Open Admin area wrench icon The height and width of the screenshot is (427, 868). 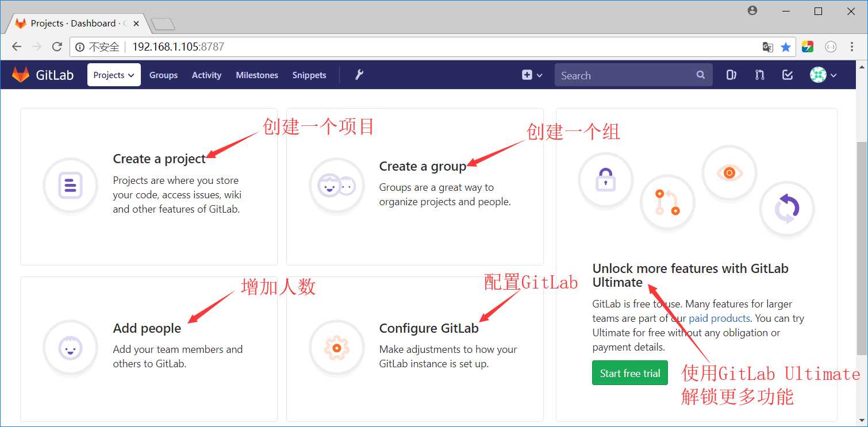(x=359, y=75)
